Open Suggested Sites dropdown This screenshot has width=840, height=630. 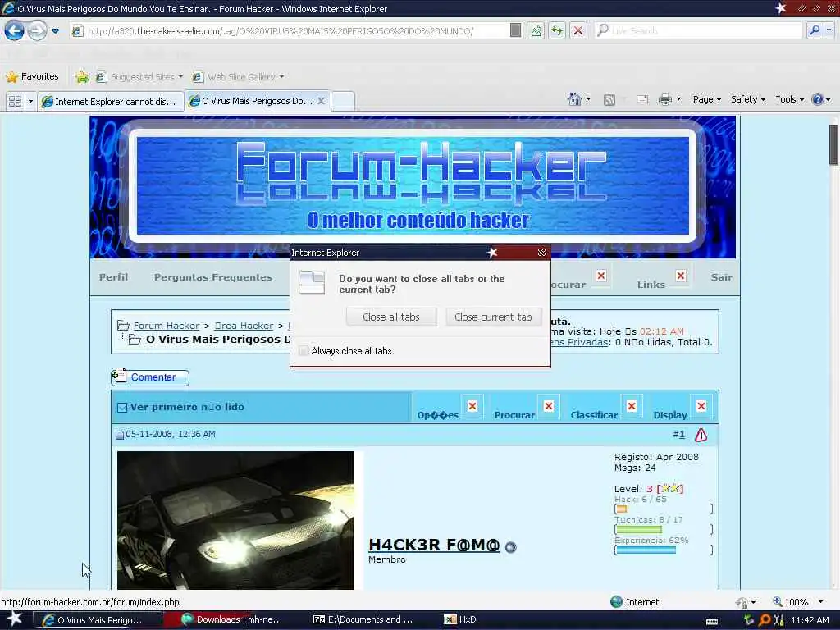tap(139, 76)
